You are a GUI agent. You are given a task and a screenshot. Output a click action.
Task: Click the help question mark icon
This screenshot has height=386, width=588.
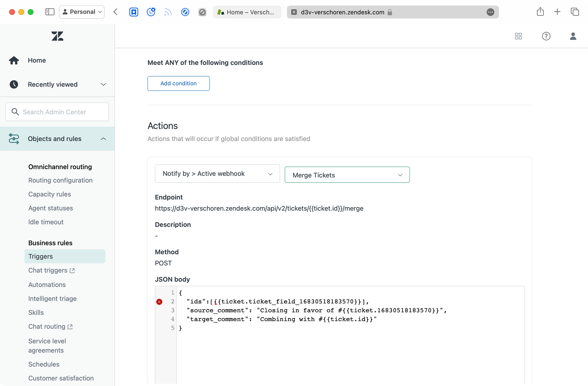click(x=546, y=36)
